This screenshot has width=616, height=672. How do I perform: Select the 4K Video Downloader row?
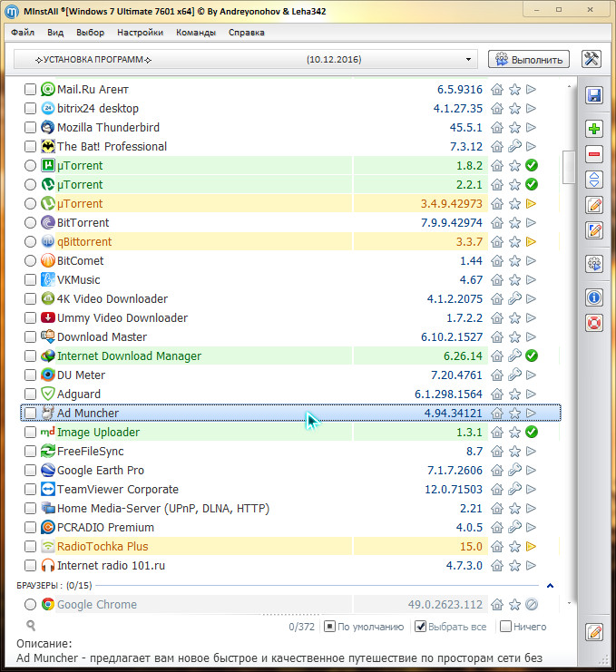coord(290,298)
